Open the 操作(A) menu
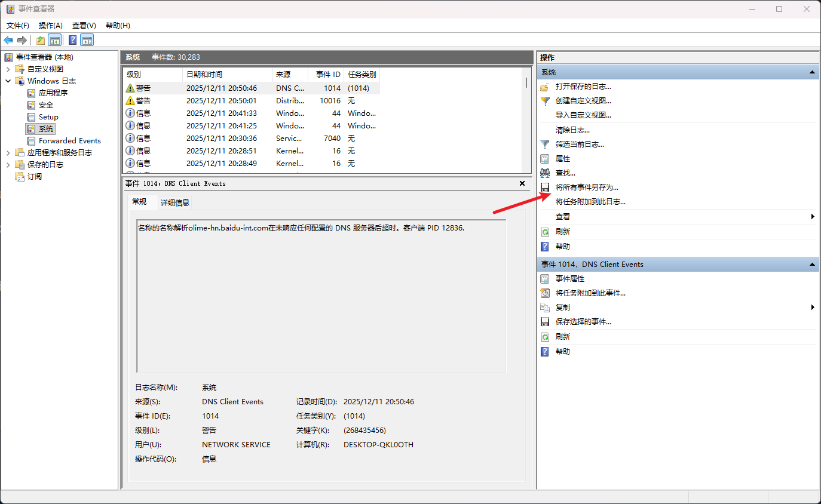The image size is (821, 504). tap(51, 25)
